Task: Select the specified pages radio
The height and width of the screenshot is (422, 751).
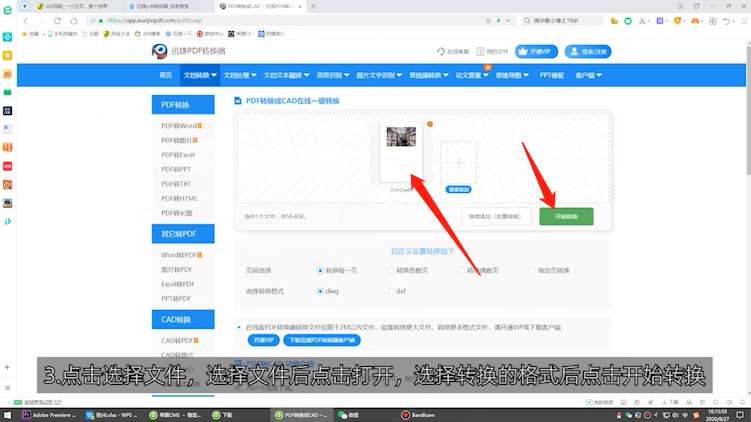Action: [532, 271]
